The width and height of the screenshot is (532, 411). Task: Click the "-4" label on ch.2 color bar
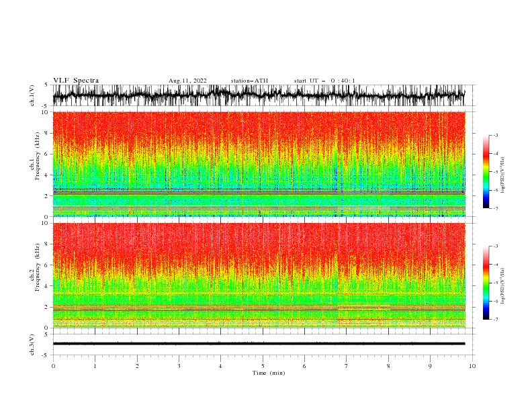tap(496, 265)
